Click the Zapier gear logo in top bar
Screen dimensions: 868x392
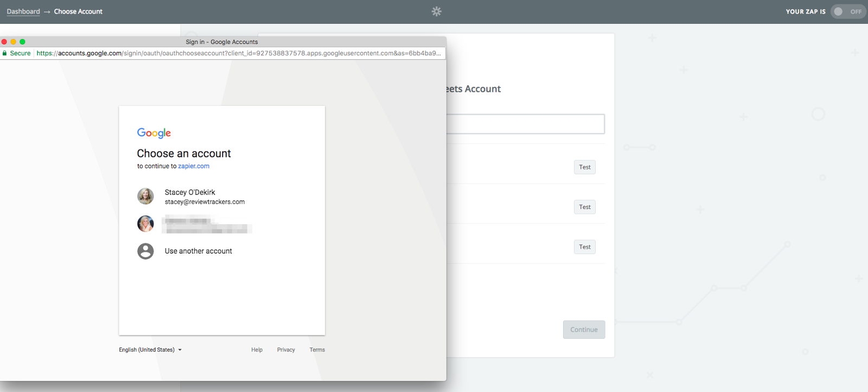[437, 11]
